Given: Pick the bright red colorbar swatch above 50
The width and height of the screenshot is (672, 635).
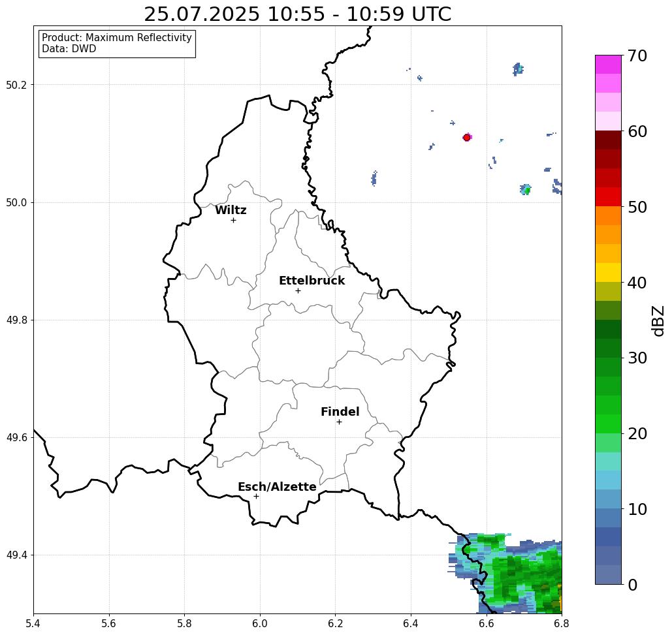Looking at the screenshot, I should point(608,197).
